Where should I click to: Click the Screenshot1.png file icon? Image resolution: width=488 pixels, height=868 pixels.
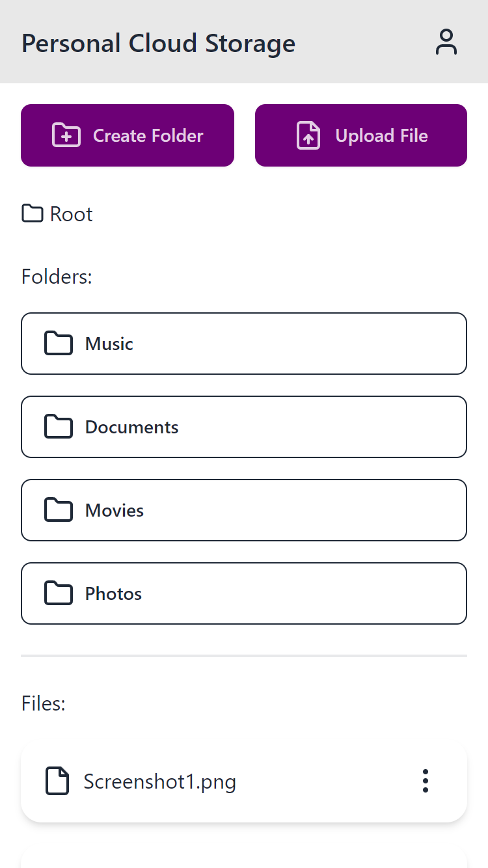point(57,781)
